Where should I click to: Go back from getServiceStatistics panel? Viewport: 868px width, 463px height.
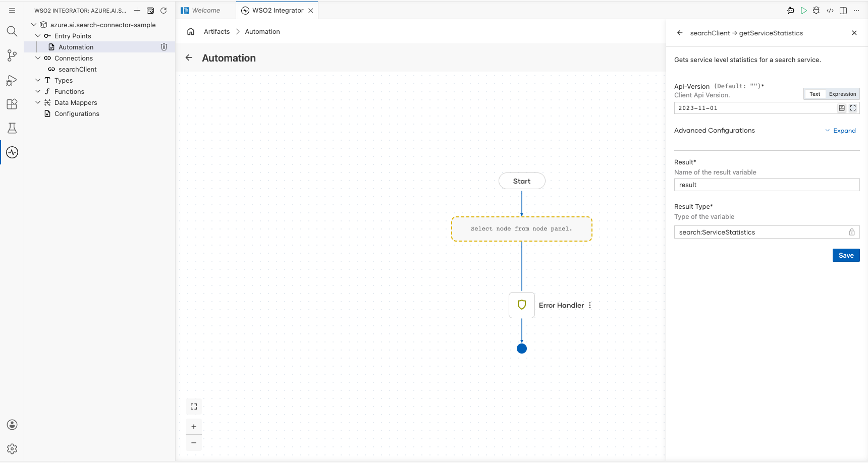tap(680, 33)
